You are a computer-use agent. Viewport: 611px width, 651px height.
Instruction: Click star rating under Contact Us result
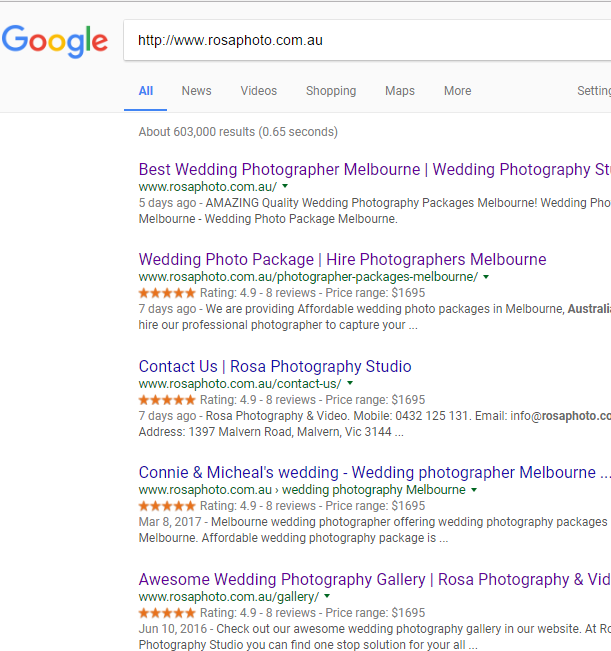click(167, 400)
